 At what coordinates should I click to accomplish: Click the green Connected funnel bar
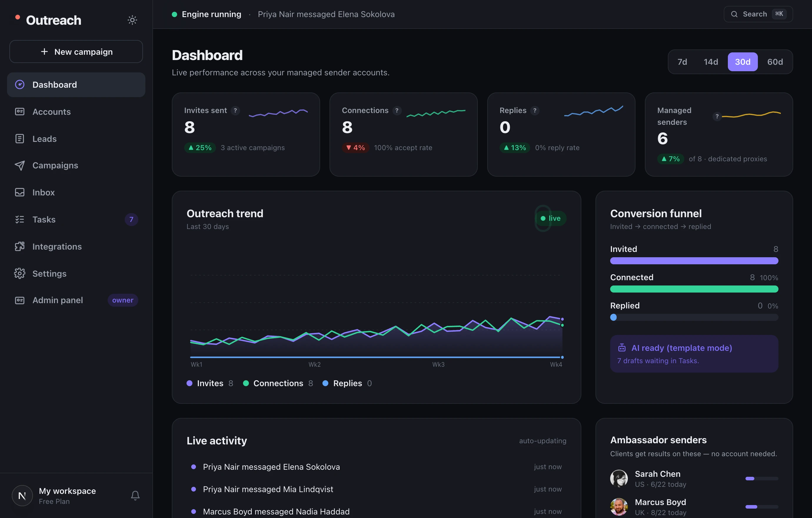pos(694,289)
